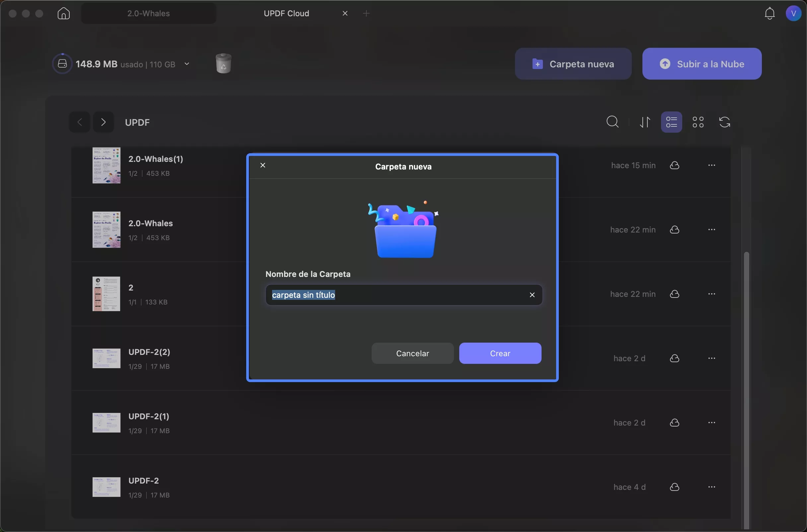
Task: Expand the storage usage dropdown arrow
Action: [186, 64]
